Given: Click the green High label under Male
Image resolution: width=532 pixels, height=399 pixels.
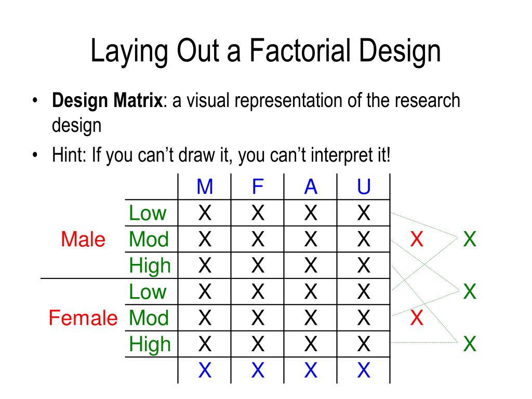Looking at the screenshot, I should coord(150,265).
